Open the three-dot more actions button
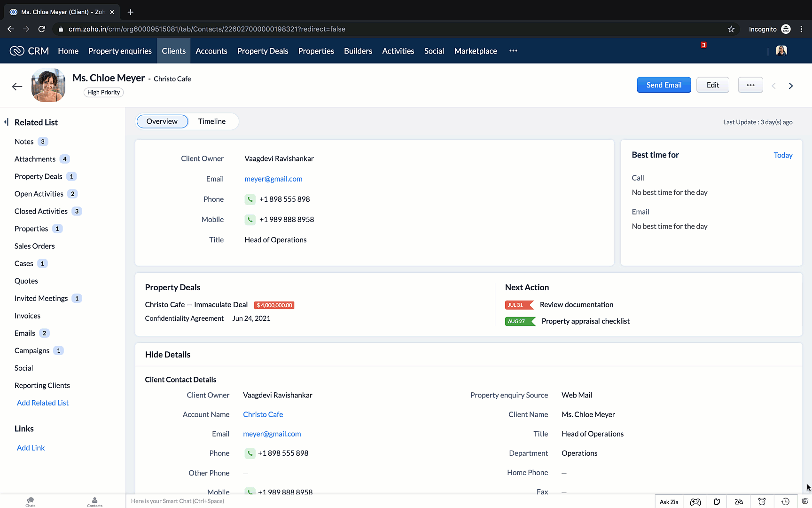The height and width of the screenshot is (508, 812). click(x=750, y=85)
